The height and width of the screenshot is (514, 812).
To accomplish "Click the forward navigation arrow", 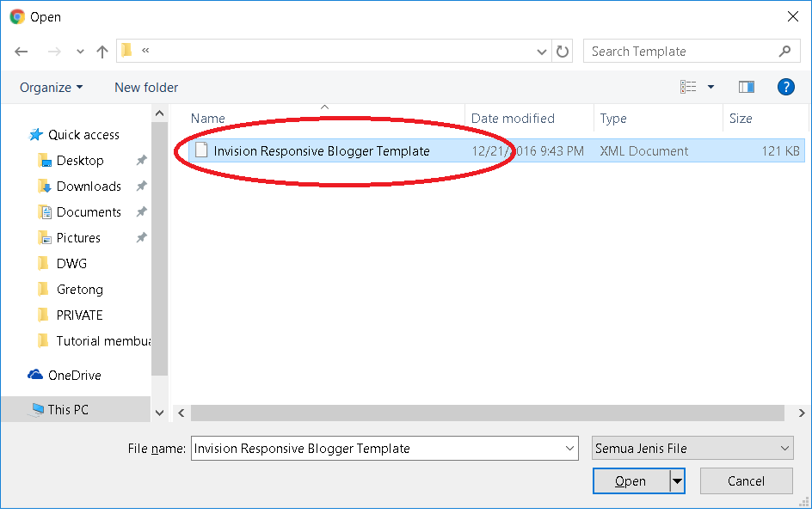I will tap(54, 52).
